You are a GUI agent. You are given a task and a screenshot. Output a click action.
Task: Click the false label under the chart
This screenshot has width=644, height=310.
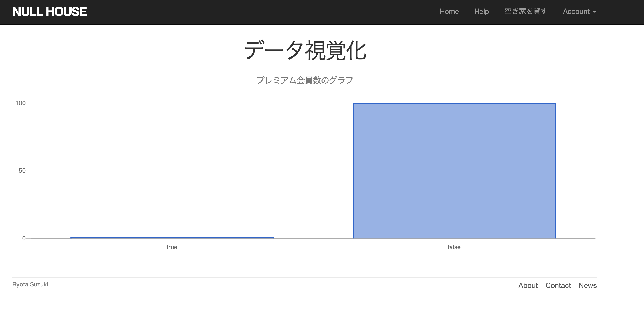pyautogui.click(x=454, y=247)
